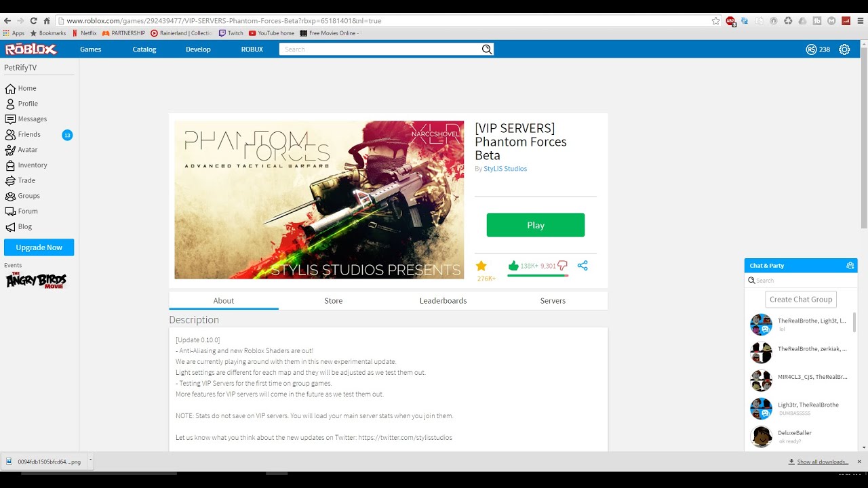Open Trade in the sidebar
The width and height of the screenshot is (868, 488).
click(20, 180)
